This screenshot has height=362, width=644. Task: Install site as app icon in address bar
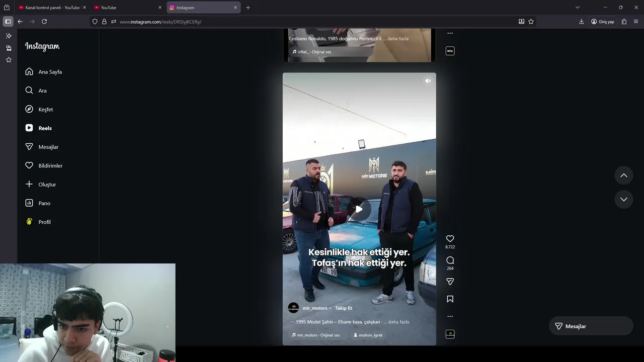tap(521, 22)
